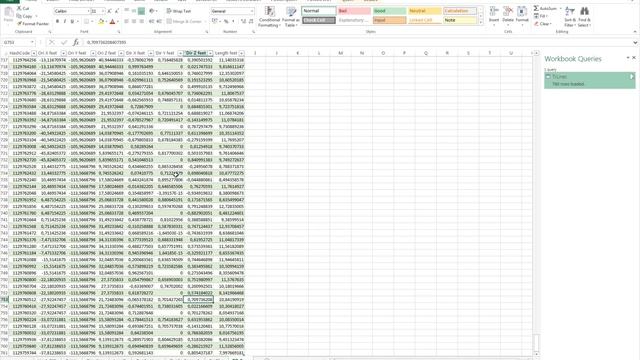Image resolution: width=640 pixels, height=360 pixels.
Task: Apply the Neutral cell style
Action: pyautogui.click(x=424, y=11)
